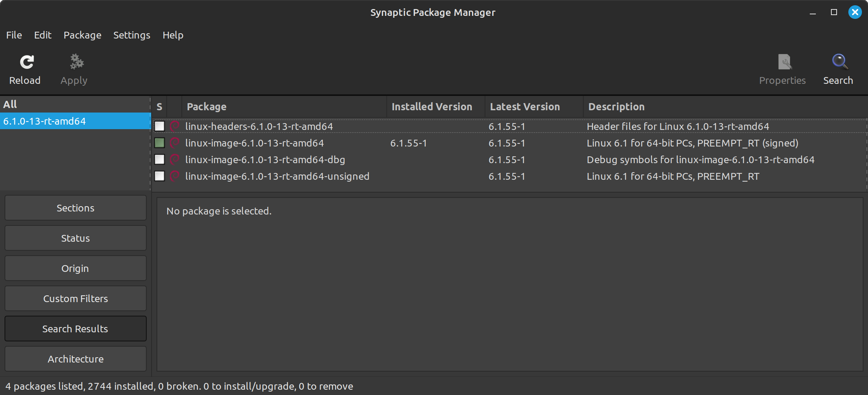Click Debian swirl icon for the amd64-dbg package

[x=174, y=159]
